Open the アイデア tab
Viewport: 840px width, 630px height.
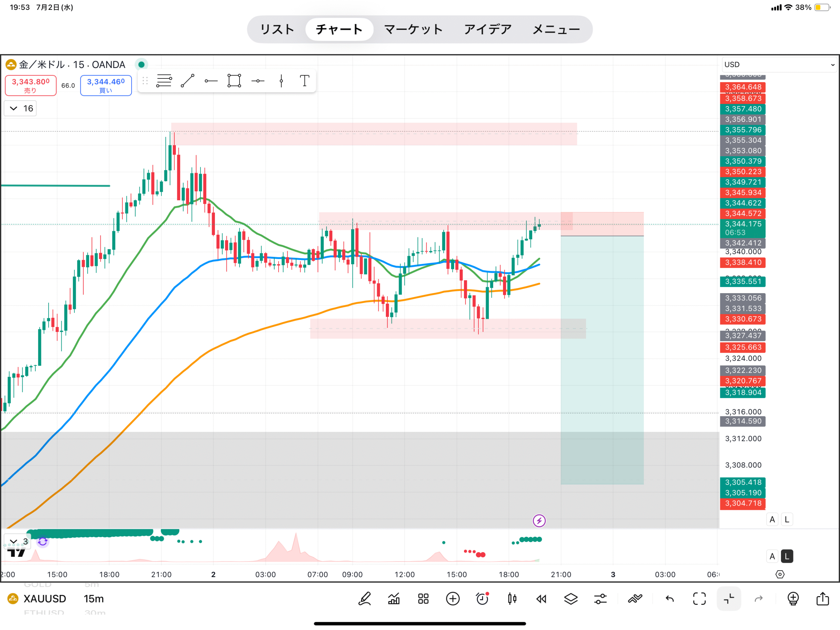(488, 29)
